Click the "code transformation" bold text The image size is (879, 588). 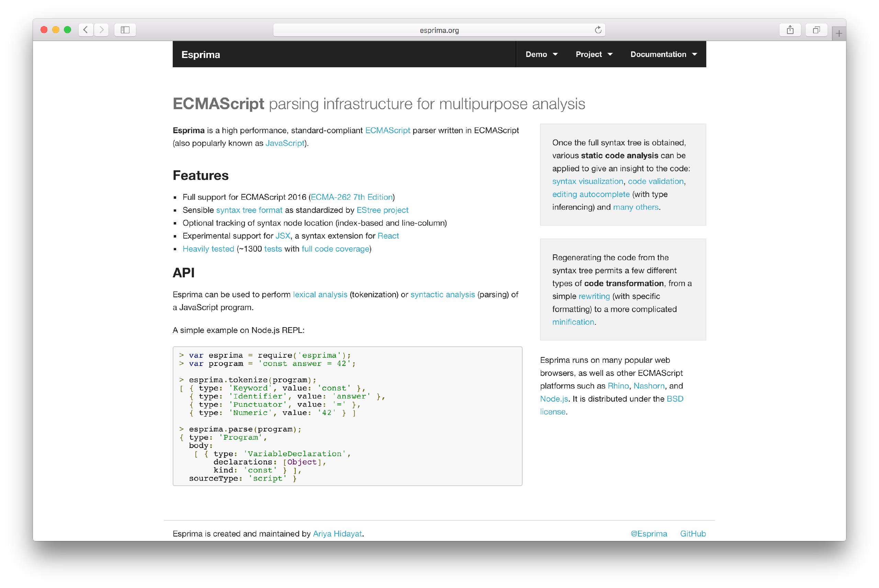pos(624,283)
